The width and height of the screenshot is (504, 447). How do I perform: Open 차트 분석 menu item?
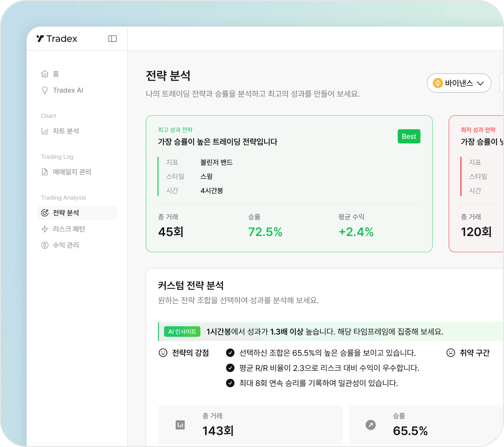[x=77, y=131]
